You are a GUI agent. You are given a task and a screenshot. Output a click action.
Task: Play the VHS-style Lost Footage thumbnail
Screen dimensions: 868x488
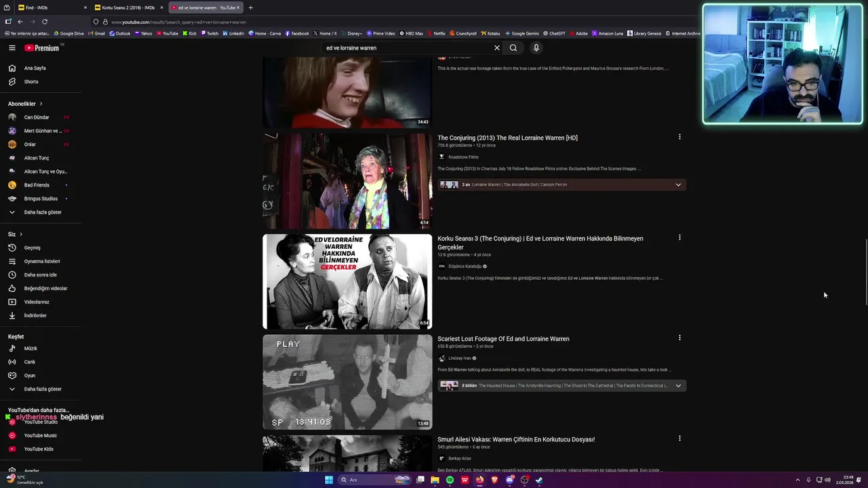tap(347, 382)
